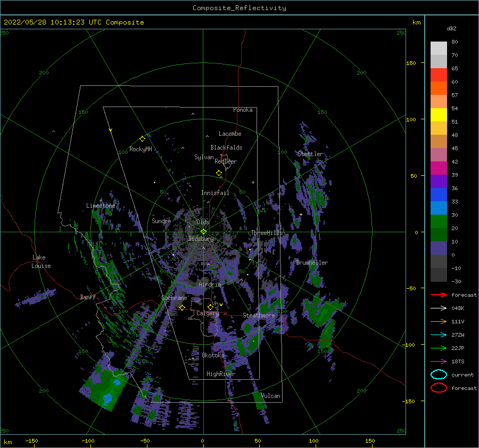Click the 0 dBZ slate purple swatch
Viewport: 479px width, 448px height.
[439, 248]
